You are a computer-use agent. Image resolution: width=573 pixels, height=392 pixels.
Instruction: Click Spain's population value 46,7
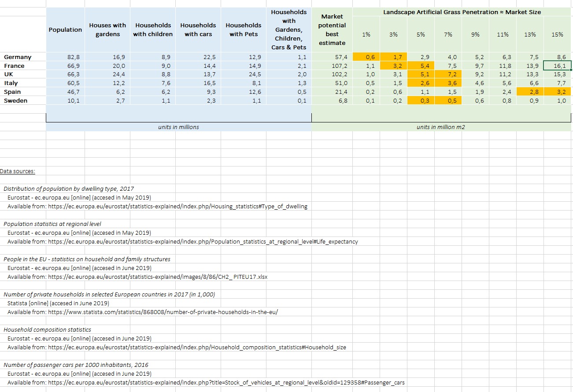(x=65, y=92)
